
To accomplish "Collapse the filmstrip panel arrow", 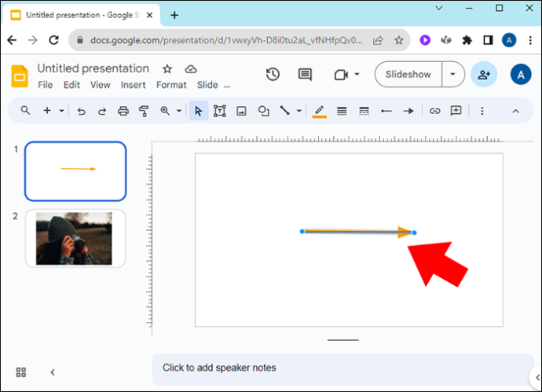I will coord(53,372).
